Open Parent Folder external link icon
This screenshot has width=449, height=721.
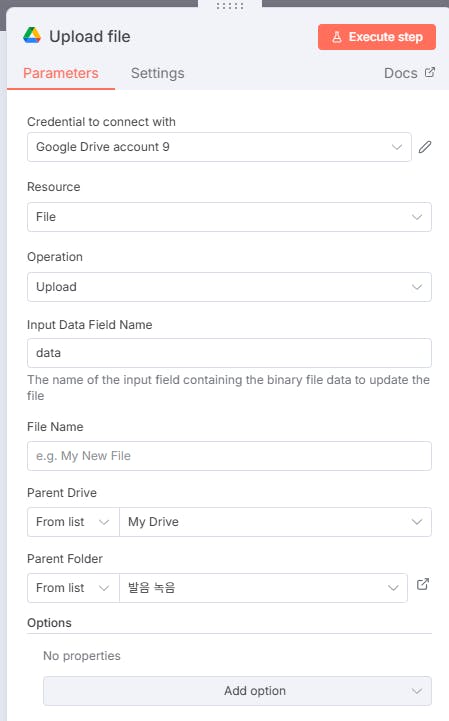(423, 584)
